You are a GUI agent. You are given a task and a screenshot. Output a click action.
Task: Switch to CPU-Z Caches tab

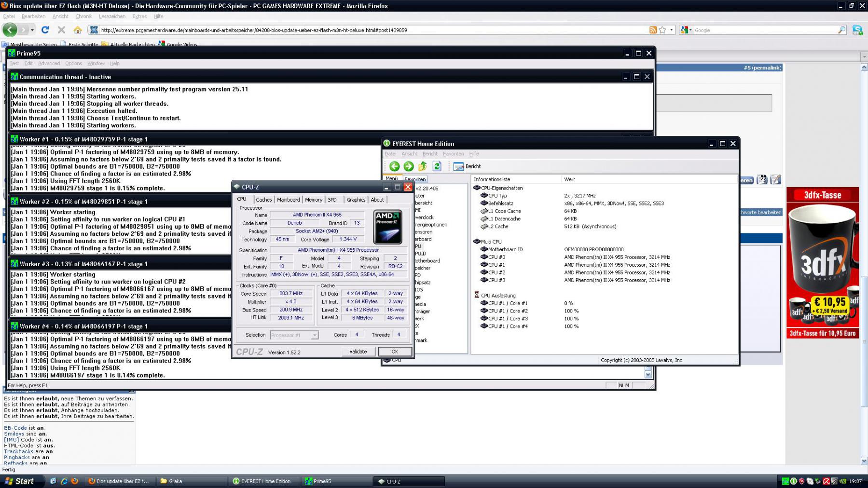[263, 200]
